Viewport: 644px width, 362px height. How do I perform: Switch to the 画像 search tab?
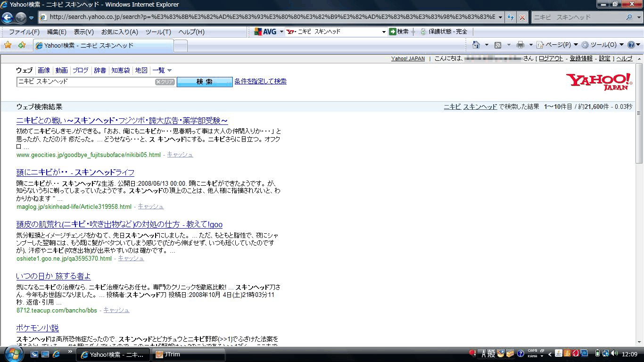[x=44, y=70]
